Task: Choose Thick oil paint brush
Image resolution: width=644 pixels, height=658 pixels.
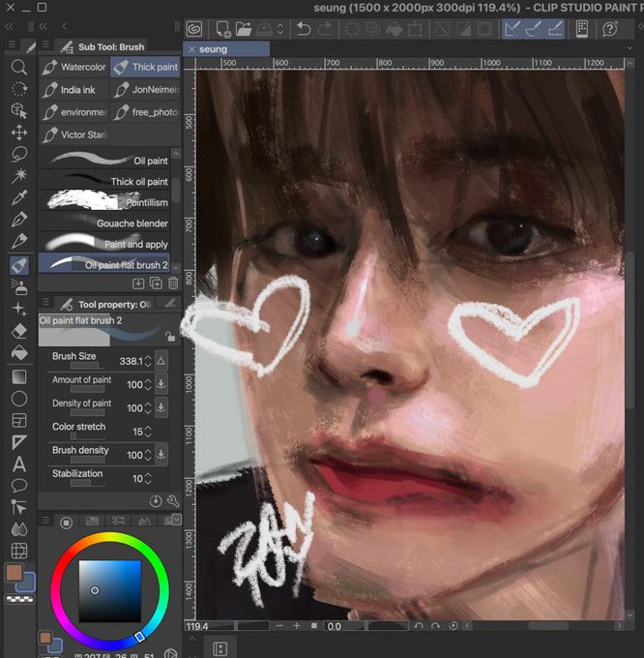Action: [104, 181]
